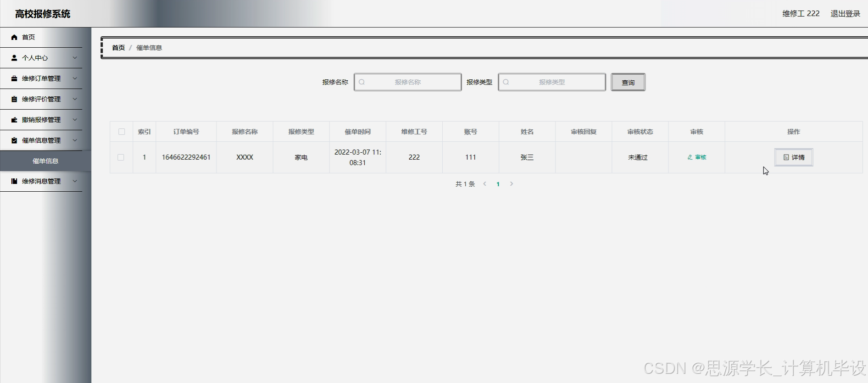Click the 张三 name cell

click(527, 157)
